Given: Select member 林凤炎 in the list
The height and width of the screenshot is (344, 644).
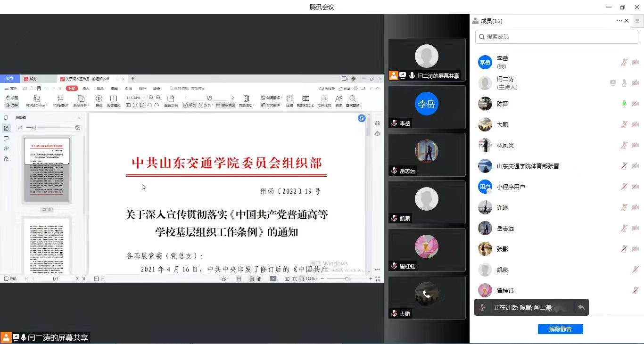Looking at the screenshot, I should click(505, 145).
